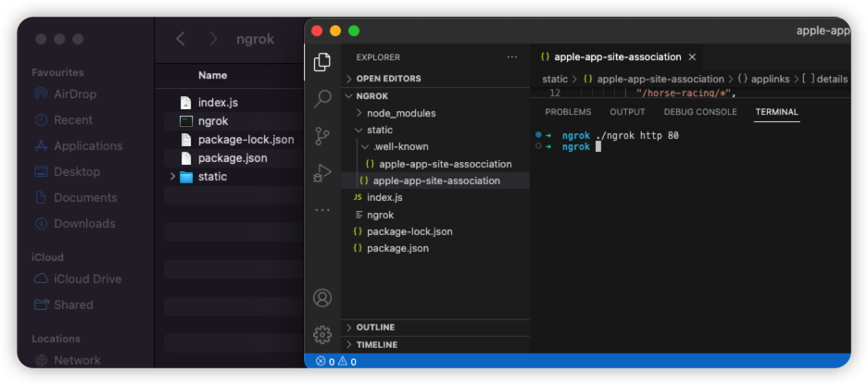
Task: Click the ./ngrok http 80 command line
Action: pyautogui.click(x=637, y=135)
